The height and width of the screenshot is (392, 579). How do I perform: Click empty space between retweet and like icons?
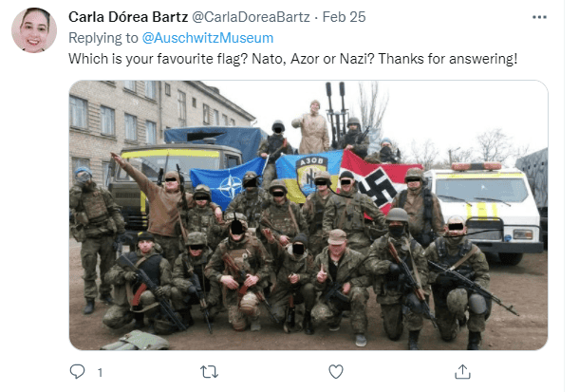(273, 372)
